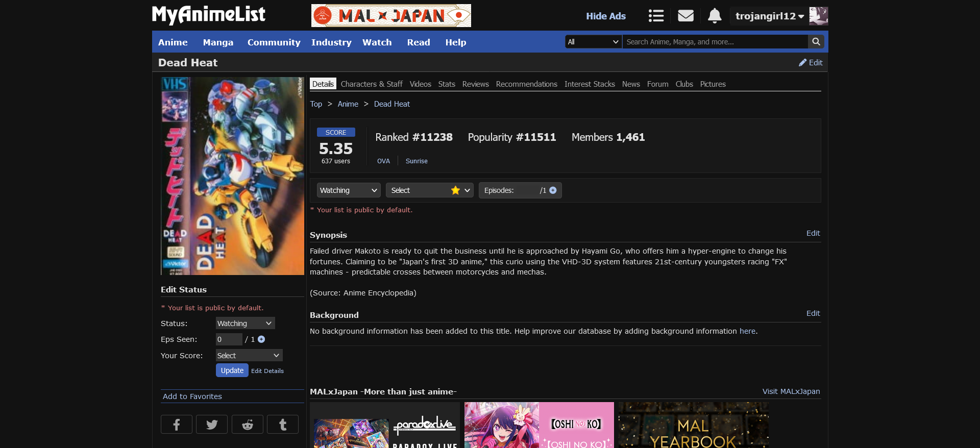The width and height of the screenshot is (980, 448).
Task: Click the search magnifier button
Action: (816, 42)
